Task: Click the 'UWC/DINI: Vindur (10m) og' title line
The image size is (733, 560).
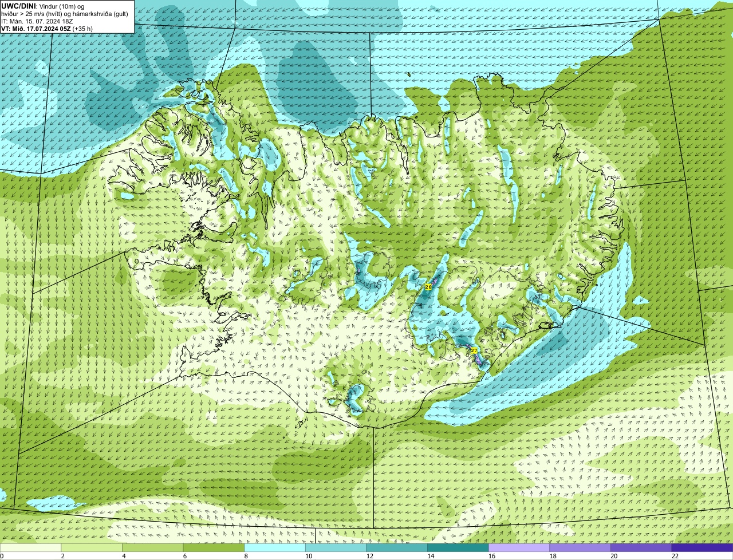Action: [x=43, y=6]
